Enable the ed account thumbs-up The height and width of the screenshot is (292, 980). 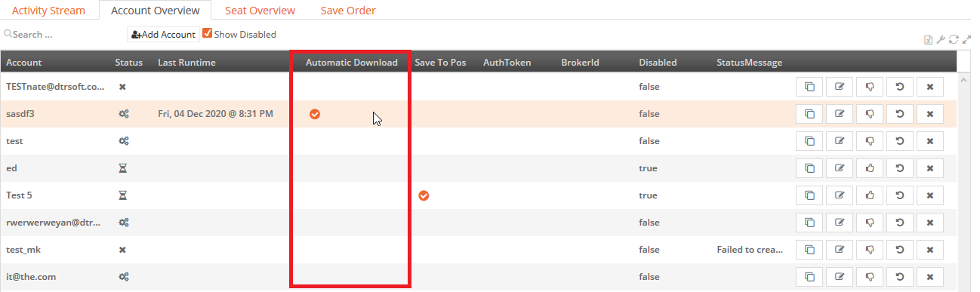pos(870,168)
